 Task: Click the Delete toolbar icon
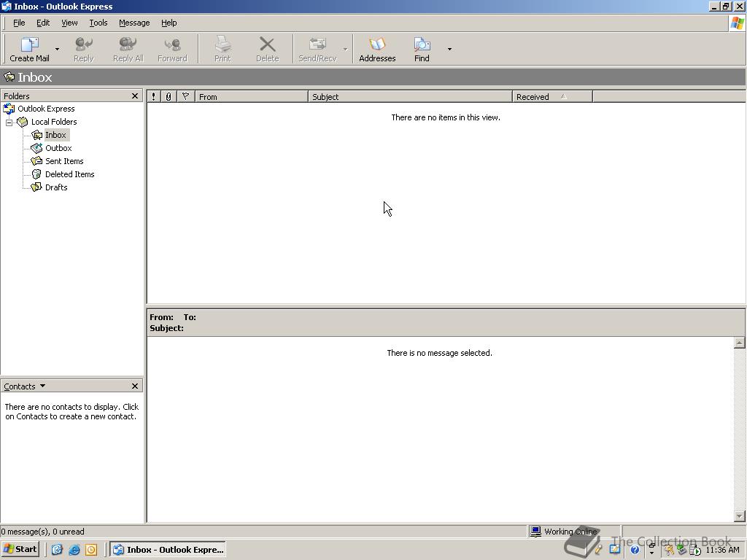pyautogui.click(x=267, y=49)
